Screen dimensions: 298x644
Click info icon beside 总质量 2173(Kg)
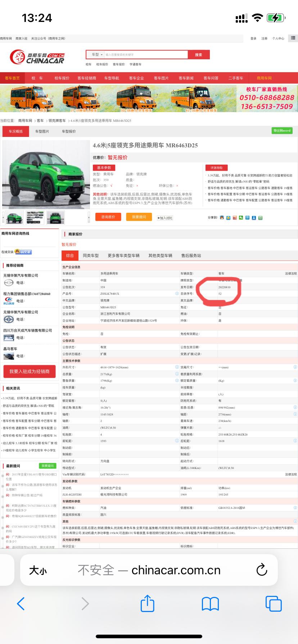[177, 374]
